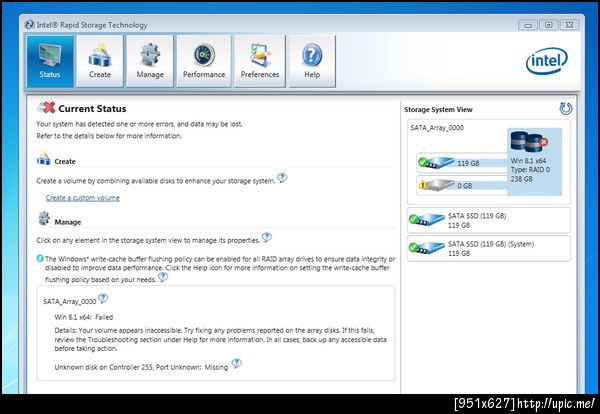
Task: Click the Manage section gear icon
Action: (x=44, y=218)
